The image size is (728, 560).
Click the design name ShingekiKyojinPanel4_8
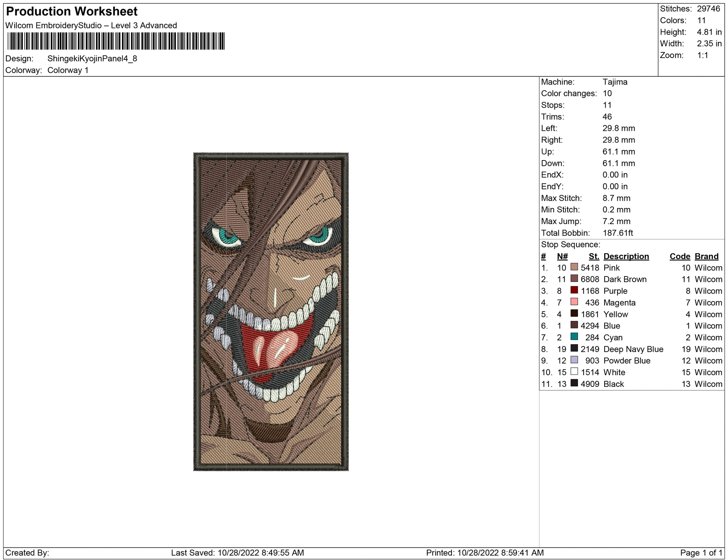[x=92, y=59]
